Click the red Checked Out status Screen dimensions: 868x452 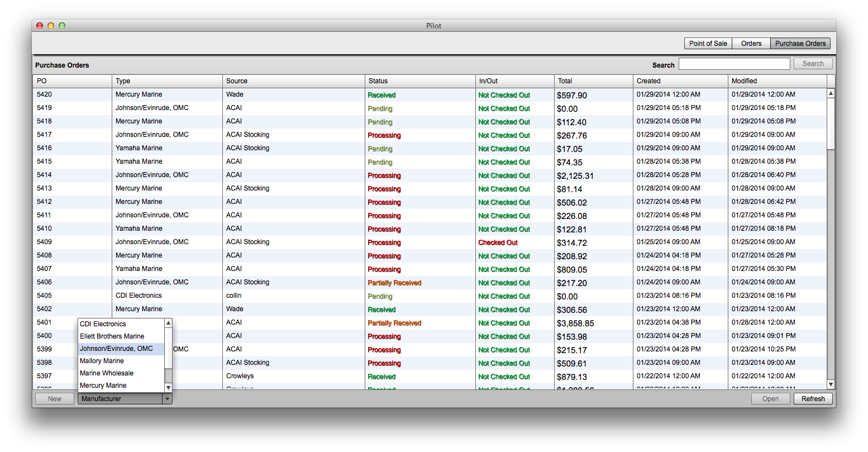pyautogui.click(x=498, y=242)
